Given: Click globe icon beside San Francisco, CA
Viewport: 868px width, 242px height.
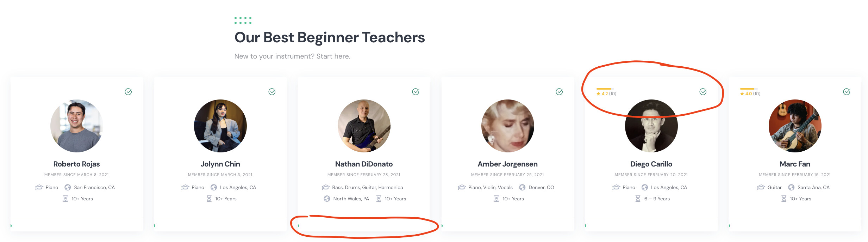Looking at the screenshot, I should [x=68, y=187].
